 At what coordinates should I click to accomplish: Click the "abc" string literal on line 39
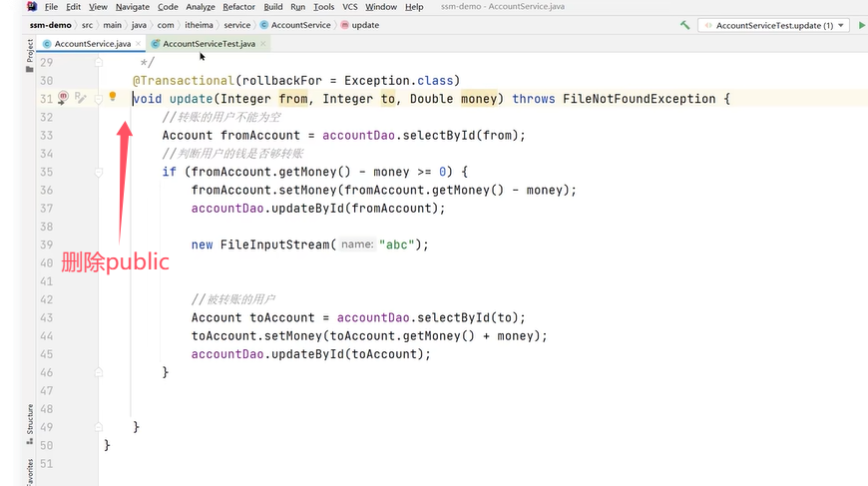[396, 244]
